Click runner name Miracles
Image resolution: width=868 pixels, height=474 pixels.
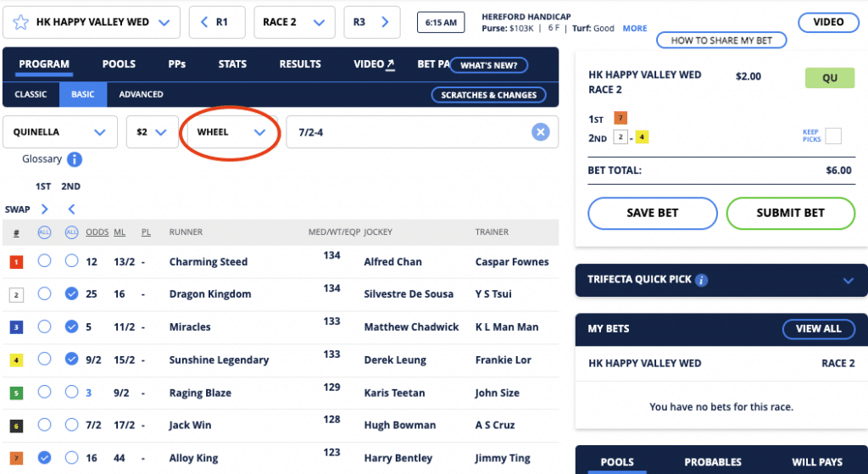tap(190, 326)
